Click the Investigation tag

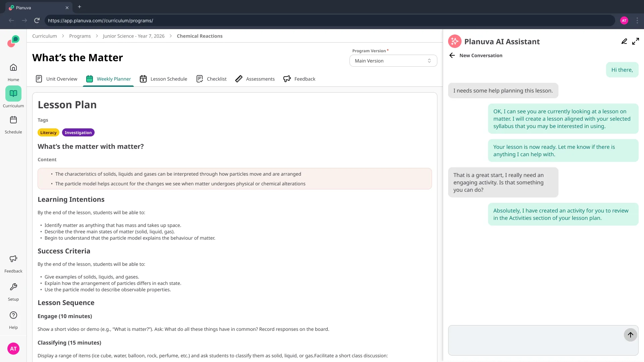point(78,133)
